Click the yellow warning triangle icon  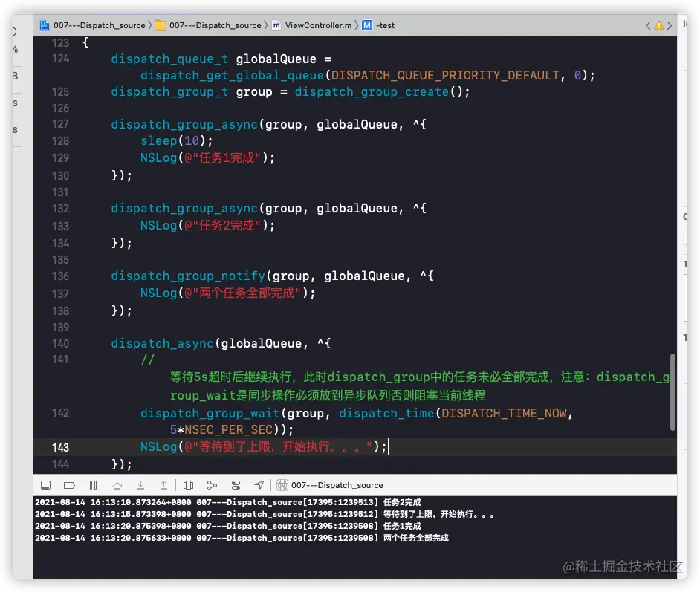[659, 25]
